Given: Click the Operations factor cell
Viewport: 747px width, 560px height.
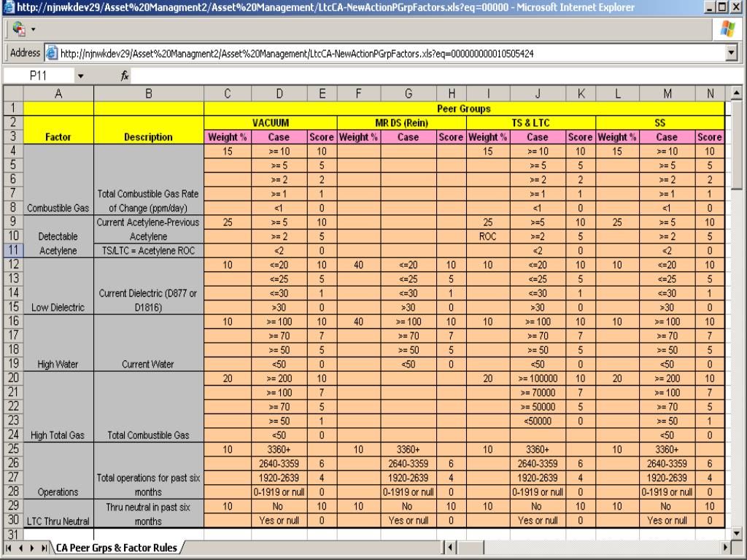Looking at the screenshot, I should tap(58, 470).
